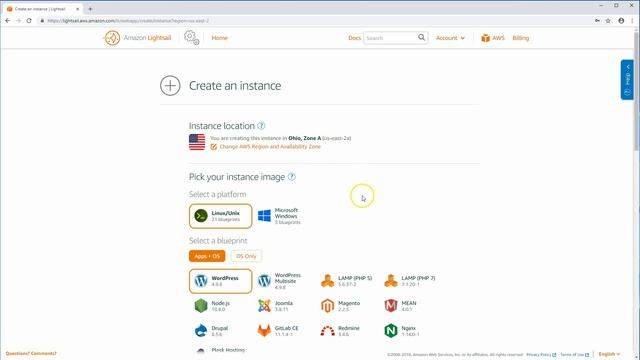
Task: Open the Privacy Policy link
Action: point(541,354)
